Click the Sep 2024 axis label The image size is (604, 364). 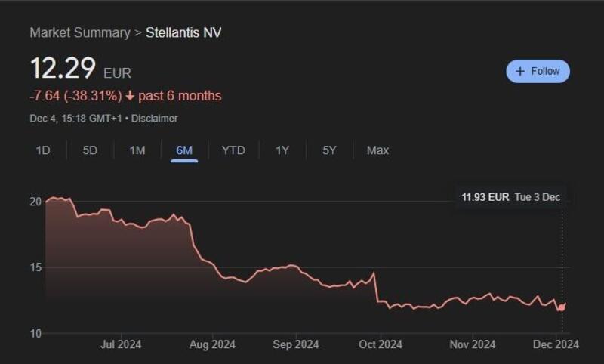click(x=296, y=344)
